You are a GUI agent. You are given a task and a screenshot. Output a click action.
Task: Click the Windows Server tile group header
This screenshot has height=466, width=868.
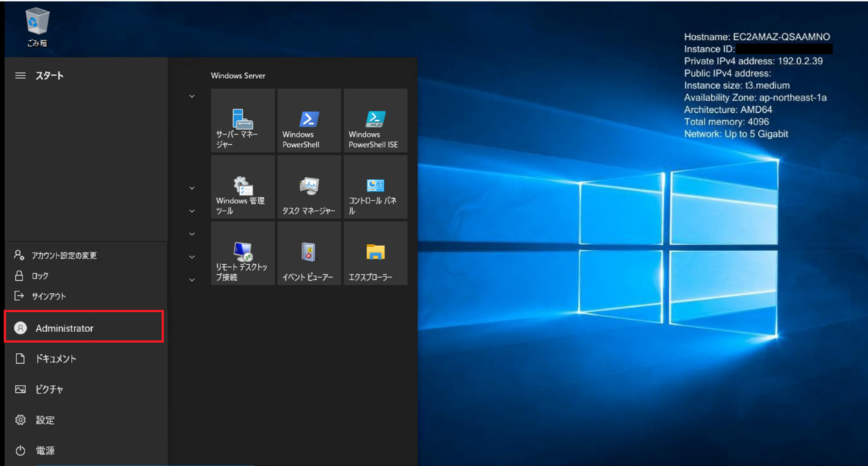click(x=238, y=75)
